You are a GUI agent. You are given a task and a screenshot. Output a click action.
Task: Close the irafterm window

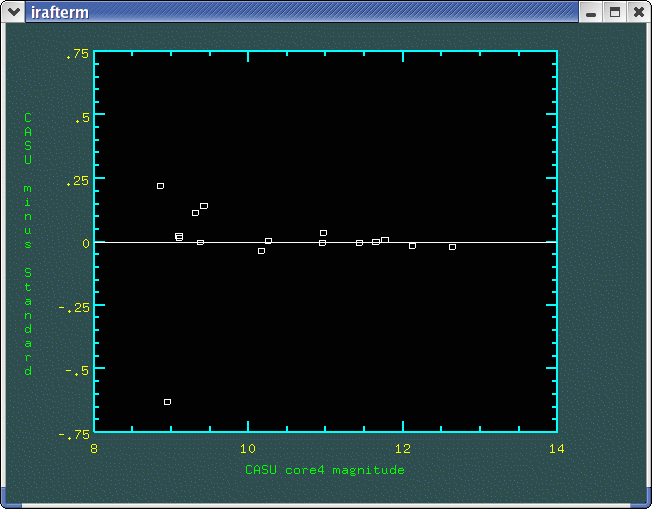pyautogui.click(x=638, y=12)
